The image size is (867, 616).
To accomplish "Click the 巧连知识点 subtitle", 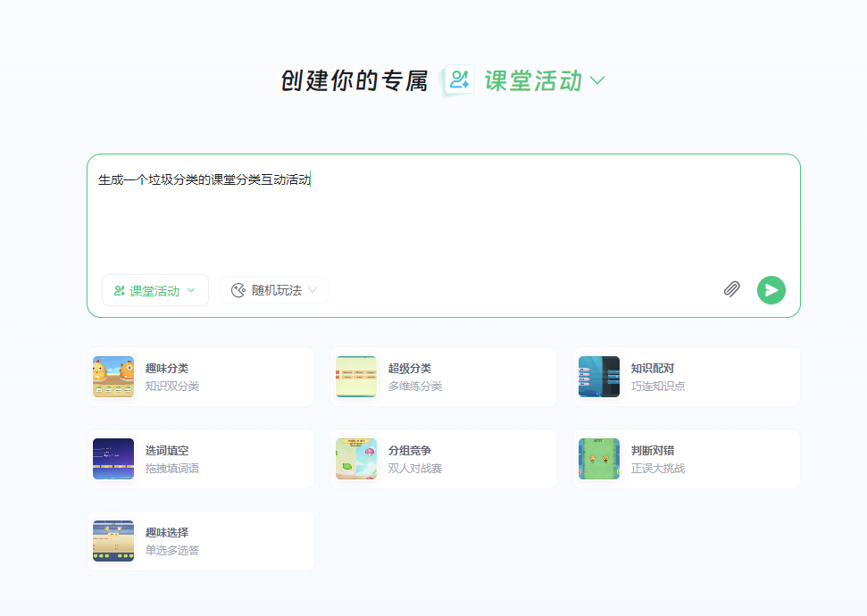I will click(x=657, y=386).
